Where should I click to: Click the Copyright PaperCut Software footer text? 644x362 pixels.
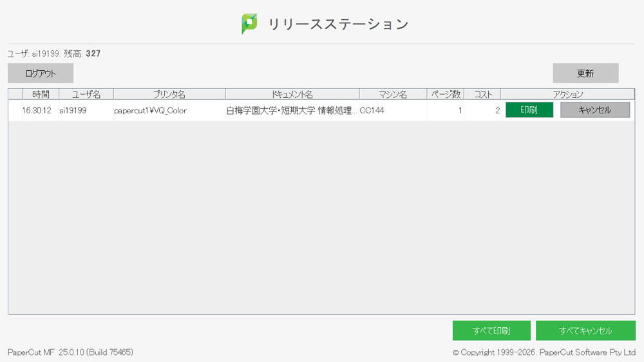click(544, 352)
